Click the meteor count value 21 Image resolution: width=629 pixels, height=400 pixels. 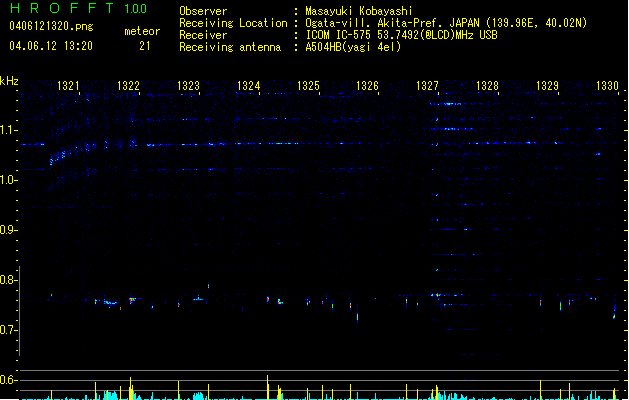pyautogui.click(x=145, y=46)
